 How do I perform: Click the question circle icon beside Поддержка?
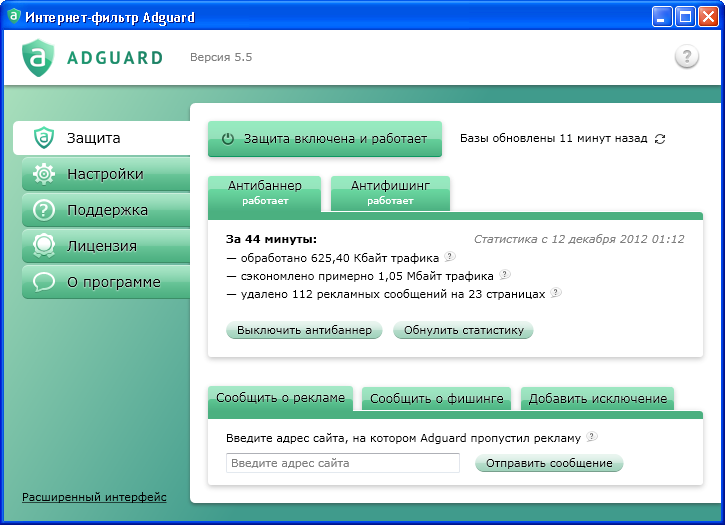pos(44,210)
